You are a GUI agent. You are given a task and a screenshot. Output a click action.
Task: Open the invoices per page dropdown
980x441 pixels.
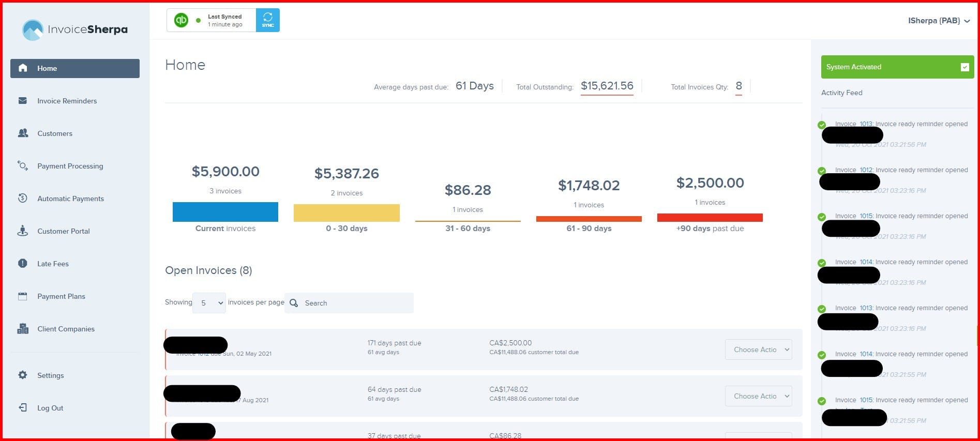[209, 303]
